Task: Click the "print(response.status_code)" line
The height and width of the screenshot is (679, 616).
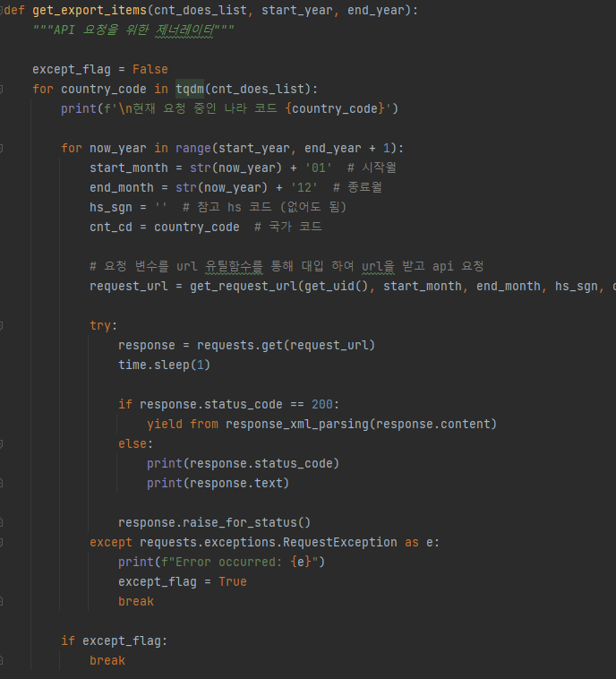Action: click(243, 463)
